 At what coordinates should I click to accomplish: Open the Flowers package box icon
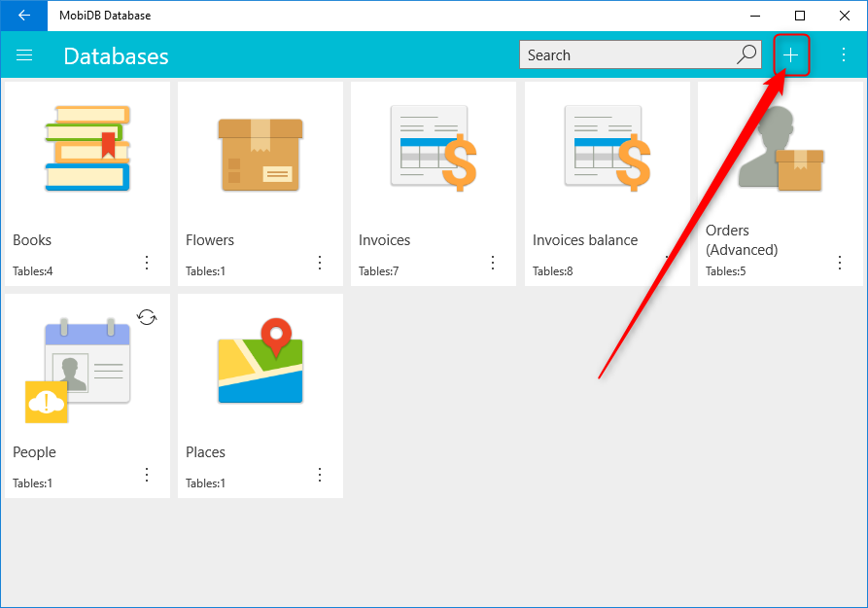[260, 155]
